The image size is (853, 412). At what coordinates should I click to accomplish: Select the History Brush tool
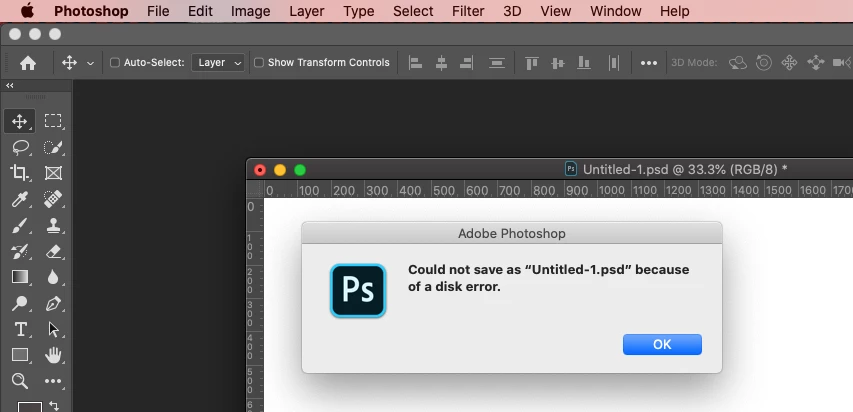[20, 251]
